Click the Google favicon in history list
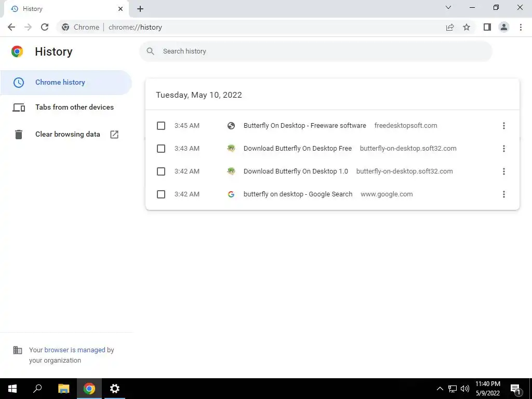Viewport: 532px width, 399px height. click(231, 194)
